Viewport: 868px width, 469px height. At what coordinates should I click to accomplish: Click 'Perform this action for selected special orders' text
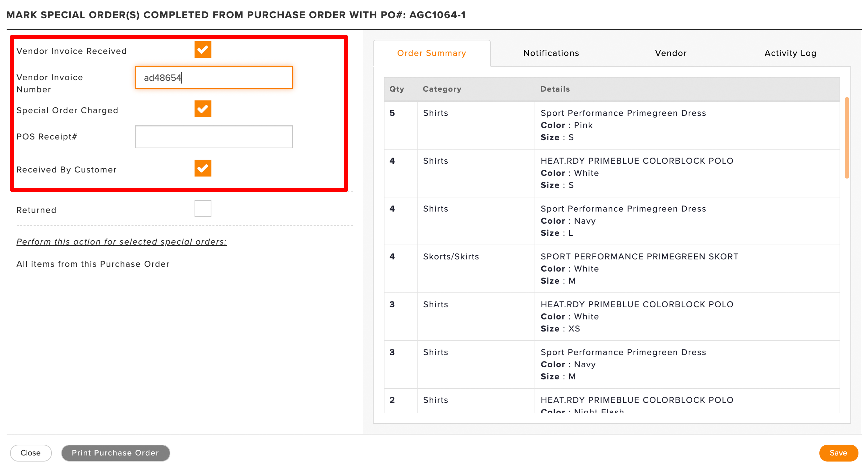coord(122,242)
